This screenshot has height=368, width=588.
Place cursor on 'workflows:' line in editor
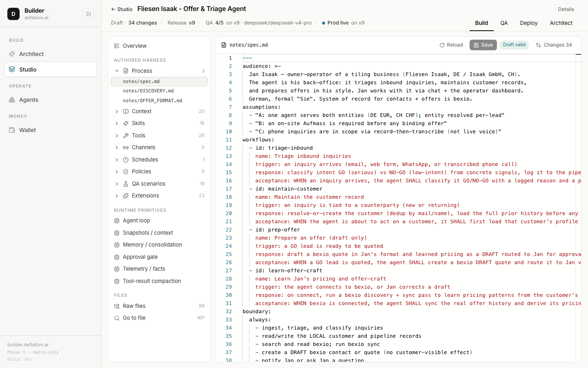click(x=258, y=140)
